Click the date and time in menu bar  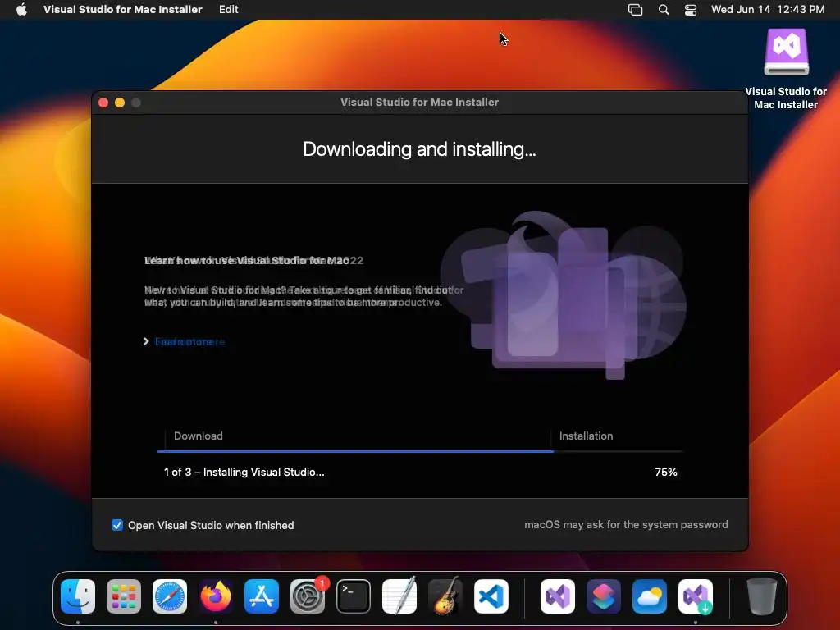click(x=768, y=10)
